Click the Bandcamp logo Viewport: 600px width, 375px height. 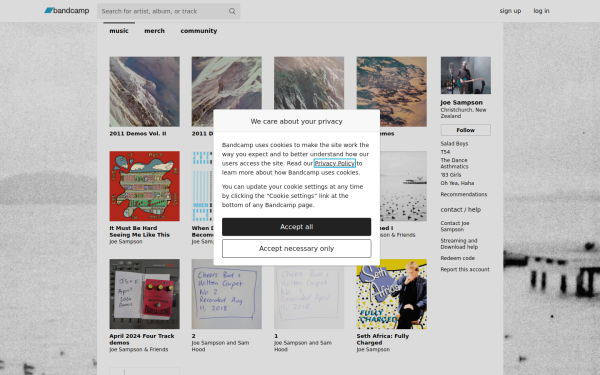tap(67, 11)
